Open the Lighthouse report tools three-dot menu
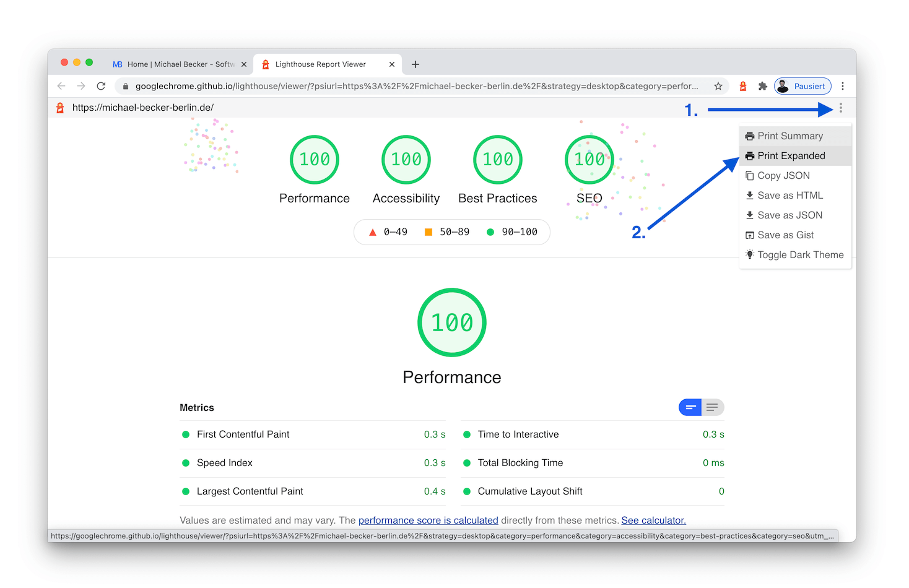The width and height of the screenshot is (909, 588). click(x=840, y=108)
